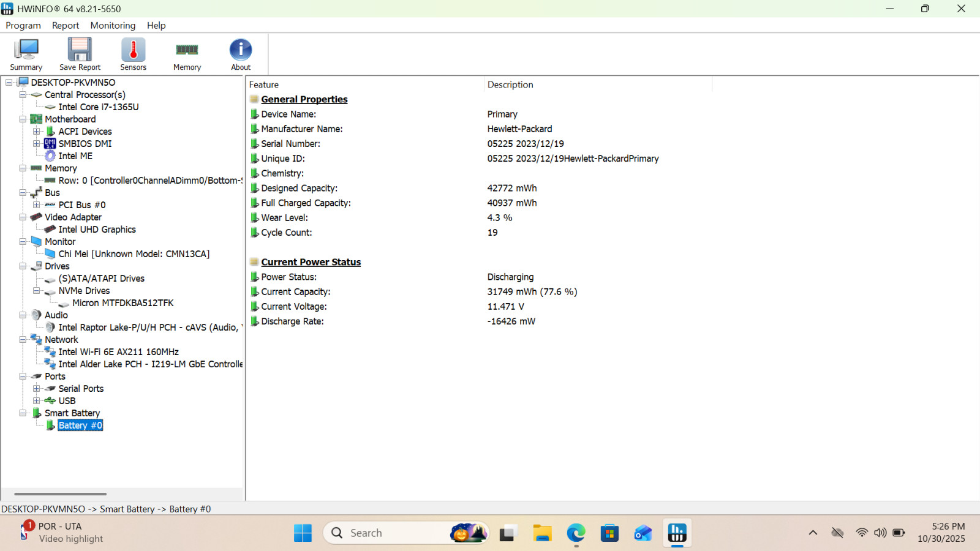Select the Micron MTFDKBA512TFK drive
Viewport: 980px width, 551px height.
tap(123, 303)
